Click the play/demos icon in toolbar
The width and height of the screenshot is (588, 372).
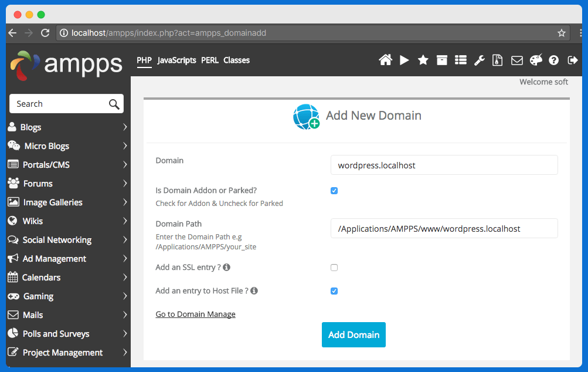point(405,60)
